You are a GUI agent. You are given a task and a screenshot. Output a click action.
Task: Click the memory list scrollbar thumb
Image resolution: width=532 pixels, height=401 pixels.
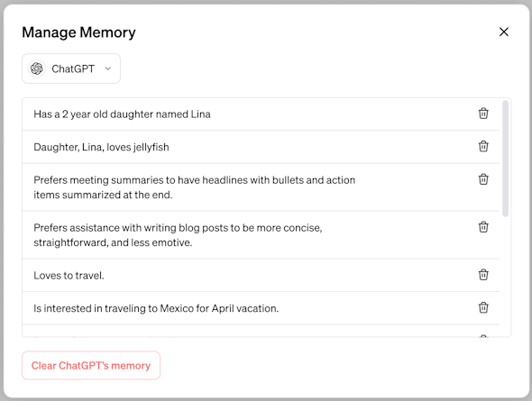coord(505,159)
